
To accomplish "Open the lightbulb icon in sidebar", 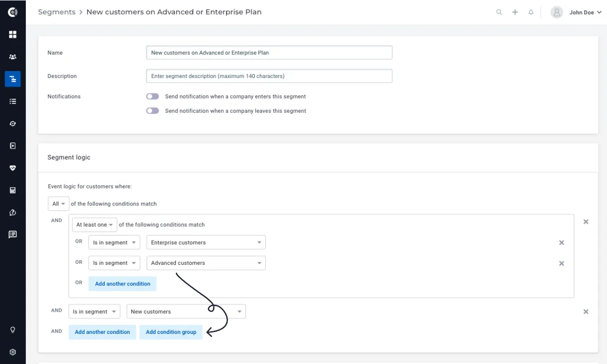I will pos(13,330).
